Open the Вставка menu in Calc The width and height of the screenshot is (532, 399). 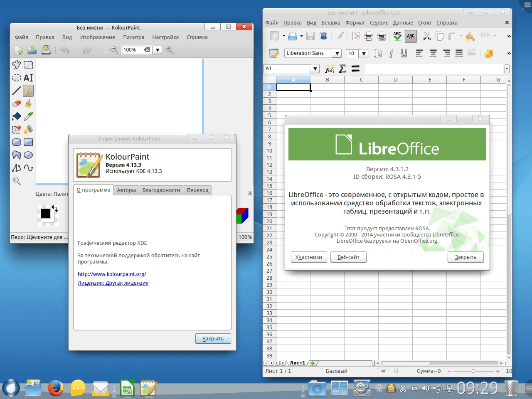[330, 23]
